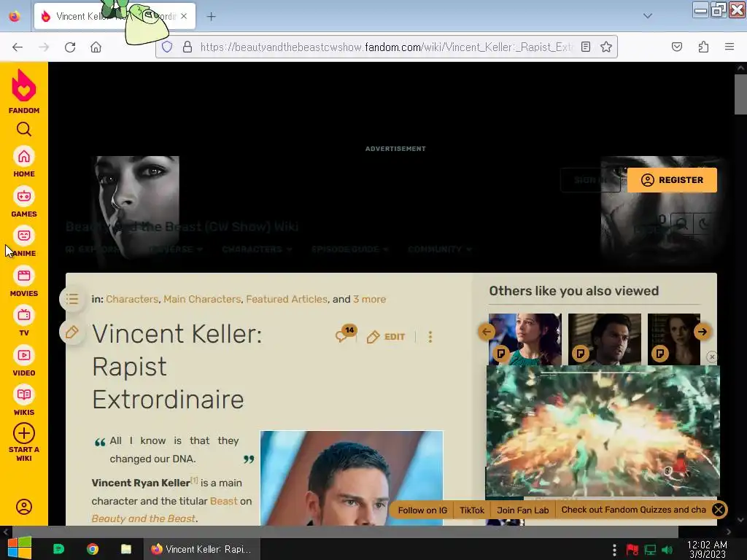Viewport: 747px width, 560px height.
Task: Click the floating pencil edit icon
Action: tap(72, 332)
